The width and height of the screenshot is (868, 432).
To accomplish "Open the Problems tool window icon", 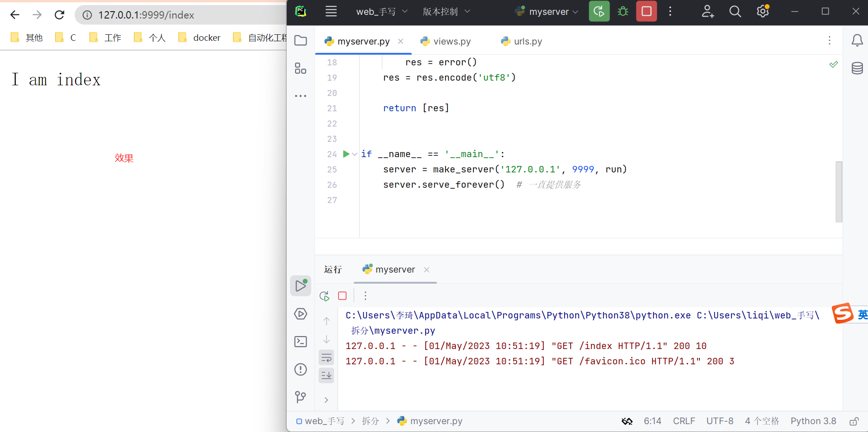I will point(301,369).
